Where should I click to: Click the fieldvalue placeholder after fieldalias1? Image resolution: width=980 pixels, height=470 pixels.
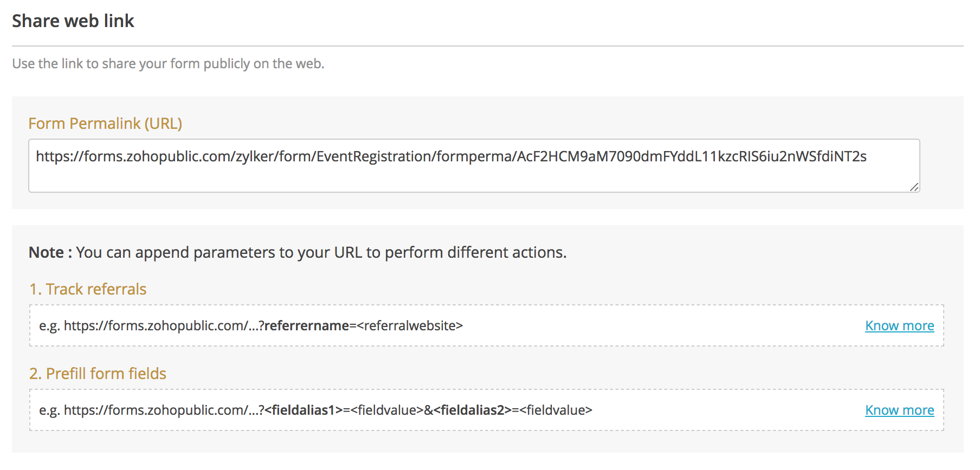tap(387, 410)
